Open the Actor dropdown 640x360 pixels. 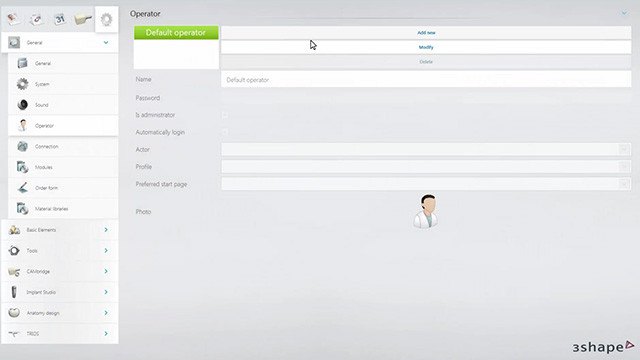coord(426,149)
